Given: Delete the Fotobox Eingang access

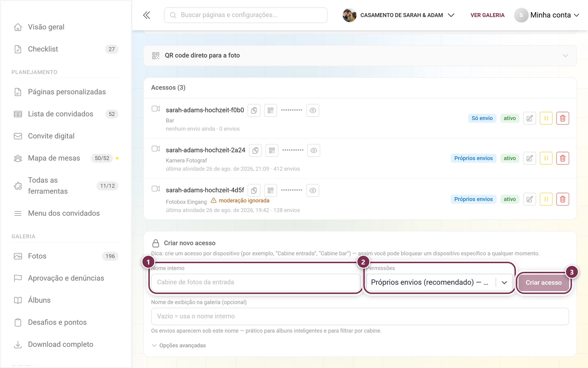Looking at the screenshot, I should [563, 199].
